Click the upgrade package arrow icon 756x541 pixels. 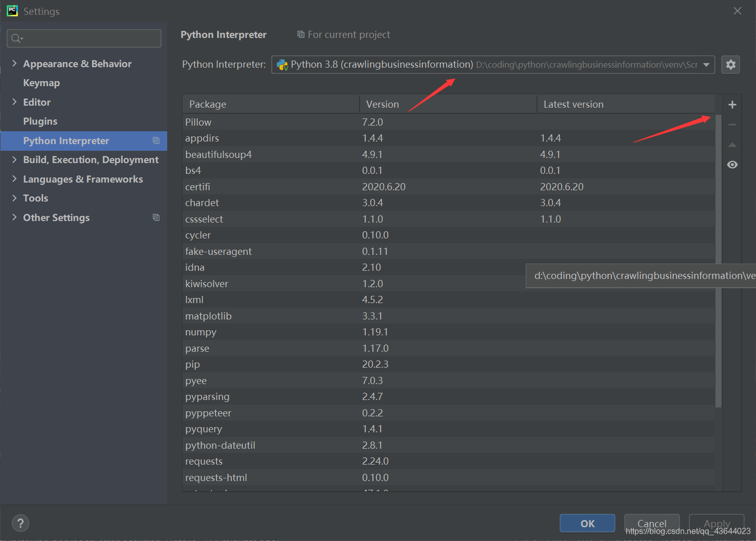point(732,145)
